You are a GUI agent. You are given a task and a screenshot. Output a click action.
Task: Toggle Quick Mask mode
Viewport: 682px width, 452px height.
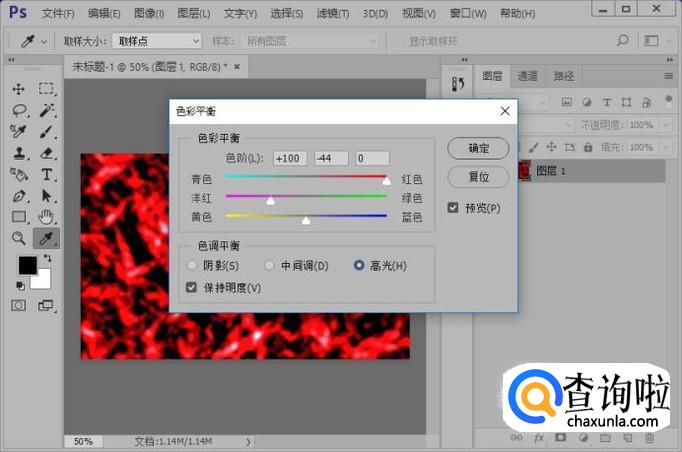point(18,305)
